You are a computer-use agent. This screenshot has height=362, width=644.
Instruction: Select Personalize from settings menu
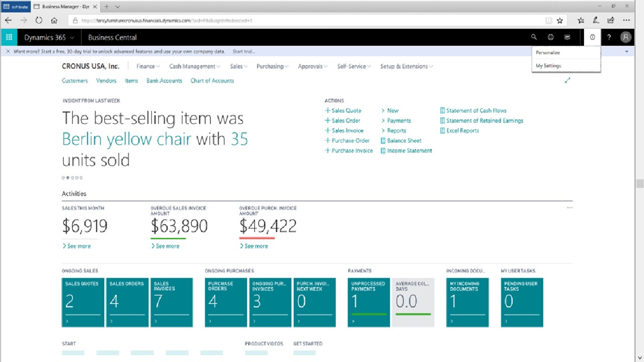pos(566,52)
